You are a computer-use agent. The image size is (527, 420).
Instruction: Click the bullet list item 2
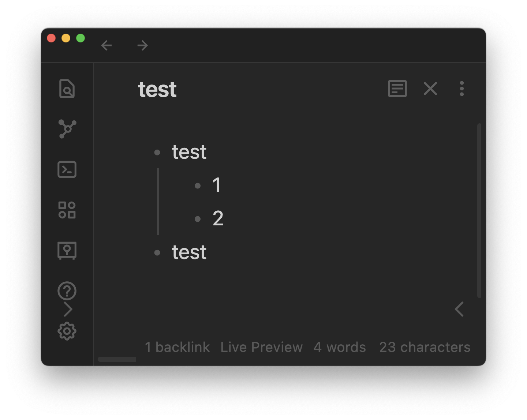pyautogui.click(x=218, y=218)
